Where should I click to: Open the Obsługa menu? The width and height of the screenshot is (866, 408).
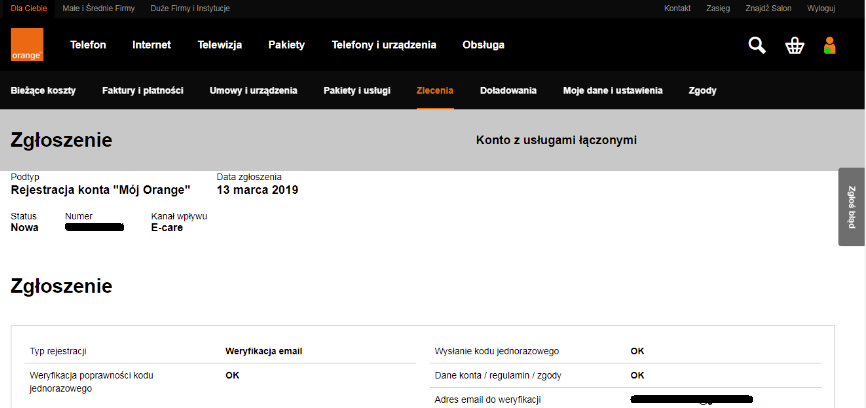[x=483, y=45]
